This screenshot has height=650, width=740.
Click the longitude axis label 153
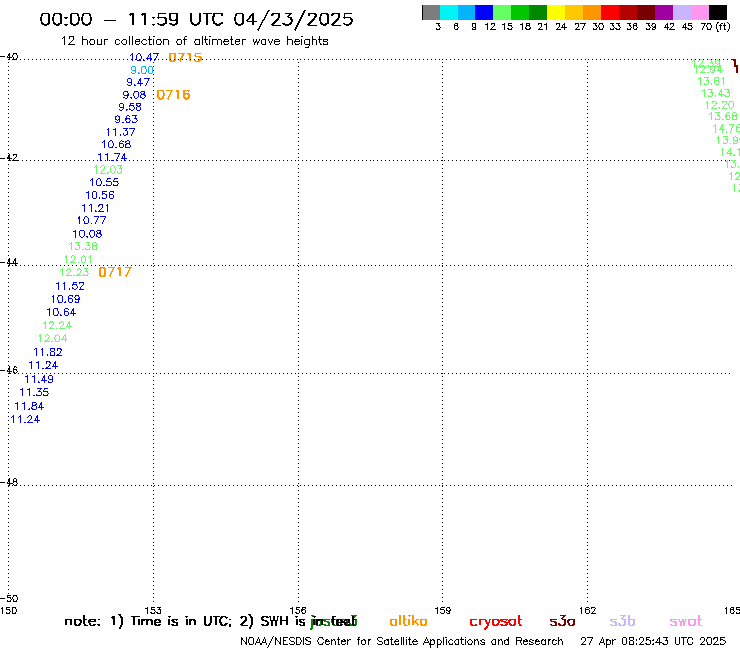(x=153, y=610)
